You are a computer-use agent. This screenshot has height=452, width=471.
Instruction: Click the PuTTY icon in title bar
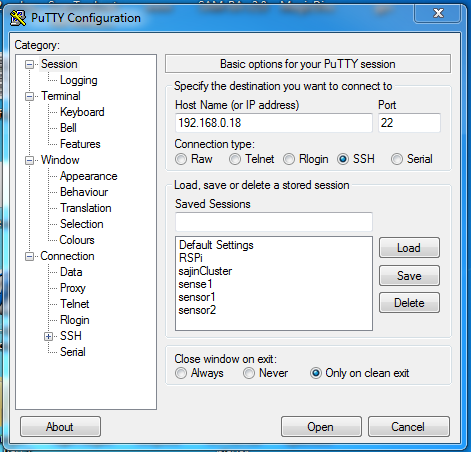[x=18, y=18]
